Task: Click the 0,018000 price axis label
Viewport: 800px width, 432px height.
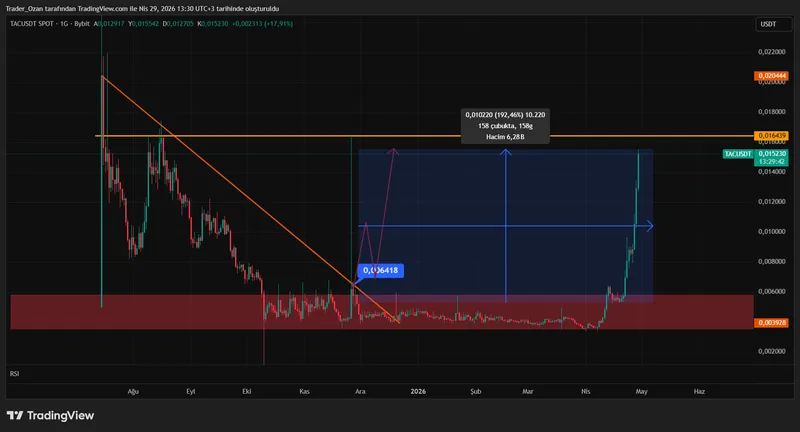Action: [771, 112]
